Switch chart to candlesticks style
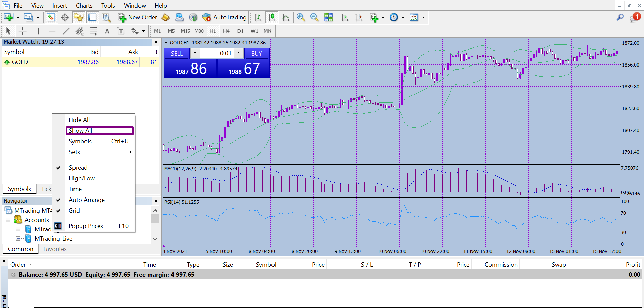This screenshot has width=644, height=308. (x=272, y=17)
